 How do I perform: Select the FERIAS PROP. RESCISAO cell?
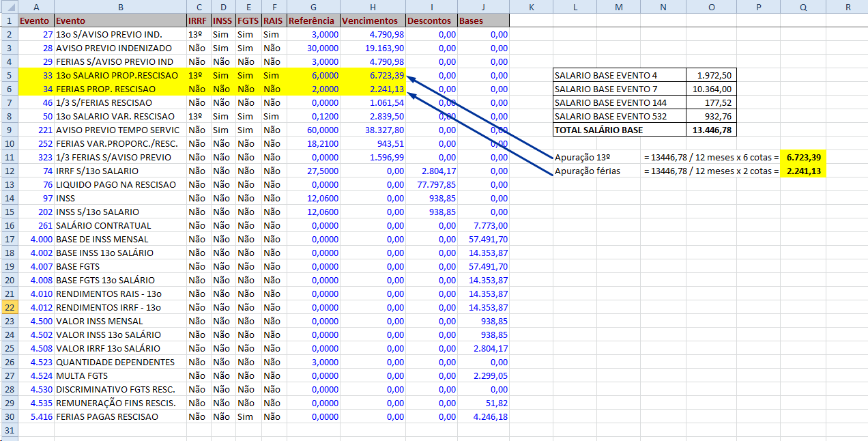(x=120, y=89)
